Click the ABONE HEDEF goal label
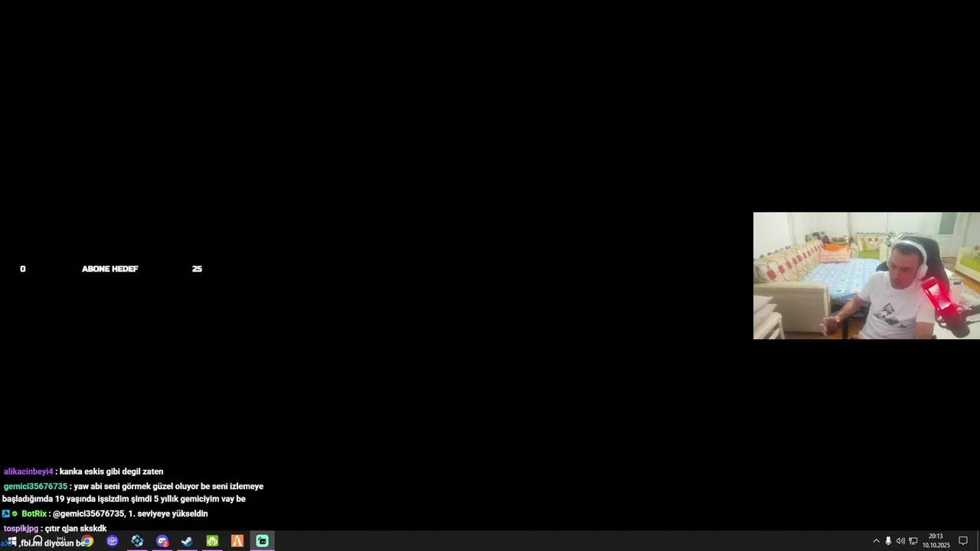This screenshot has width=980, height=551. (x=109, y=269)
